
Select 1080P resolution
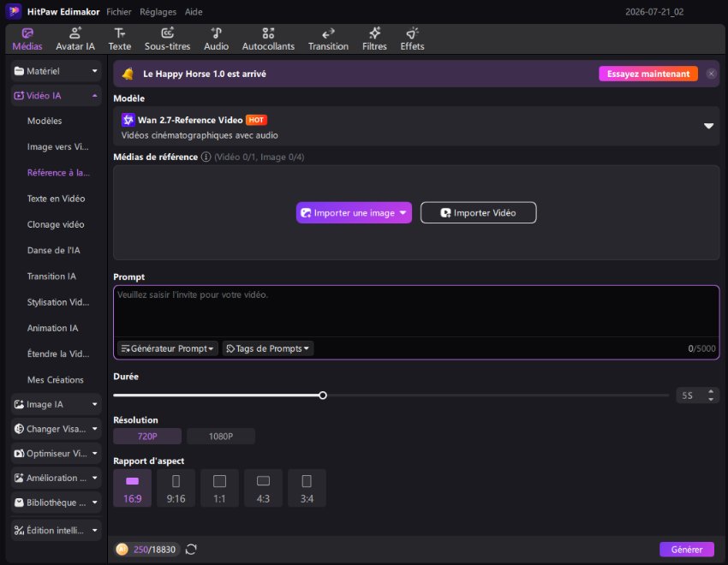pyautogui.click(x=221, y=437)
